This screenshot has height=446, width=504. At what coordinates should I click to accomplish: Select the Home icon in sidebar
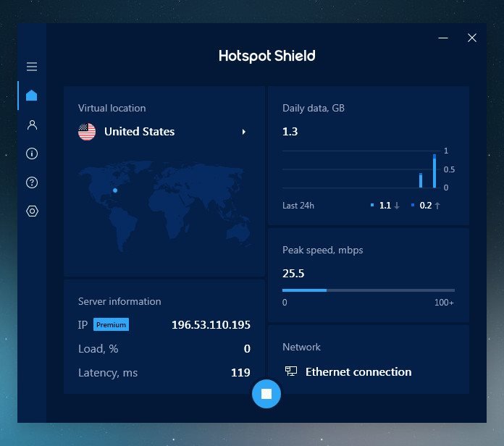tap(32, 96)
